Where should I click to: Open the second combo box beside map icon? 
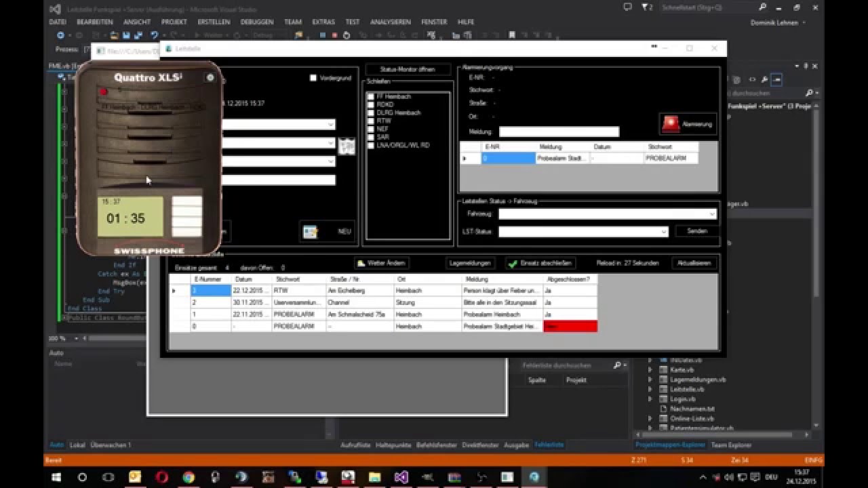pyautogui.click(x=279, y=143)
